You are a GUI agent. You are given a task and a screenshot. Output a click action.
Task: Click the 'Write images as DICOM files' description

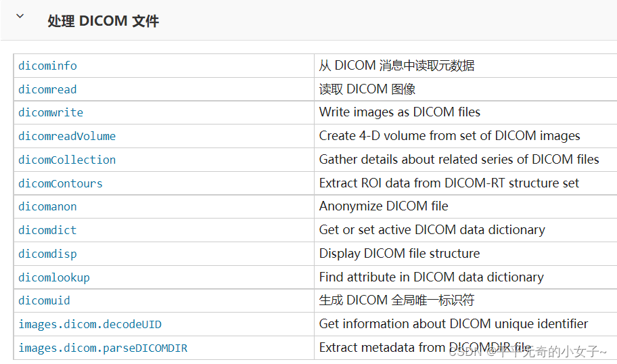(399, 112)
